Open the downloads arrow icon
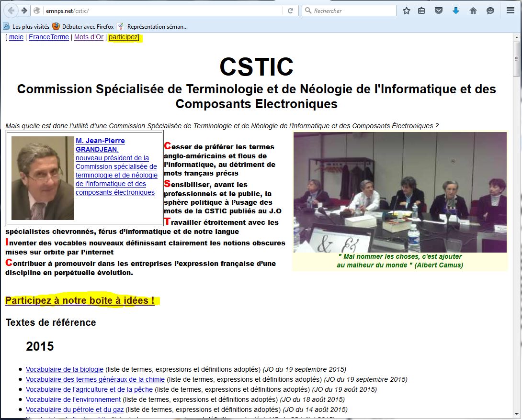 pyautogui.click(x=456, y=11)
